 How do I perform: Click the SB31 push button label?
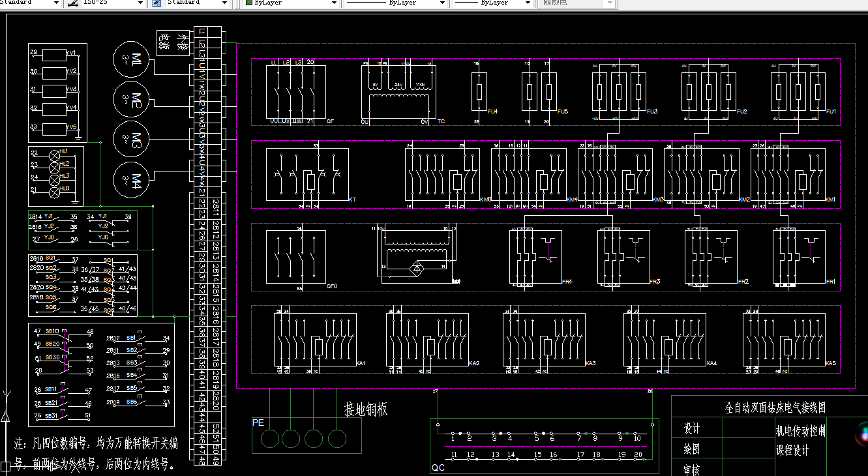(51, 415)
